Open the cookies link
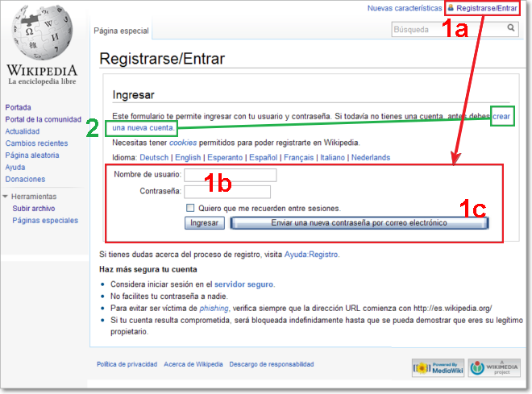The width and height of the screenshot is (532, 394). pyautogui.click(x=183, y=143)
